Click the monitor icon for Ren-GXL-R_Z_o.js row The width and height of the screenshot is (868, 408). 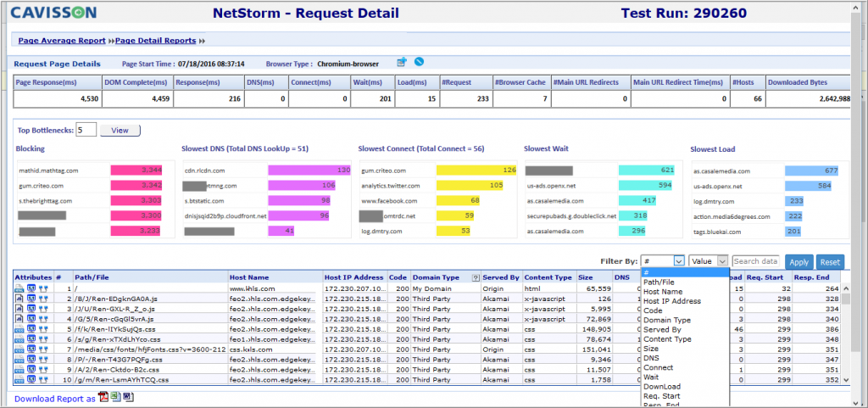pyautogui.click(x=31, y=309)
